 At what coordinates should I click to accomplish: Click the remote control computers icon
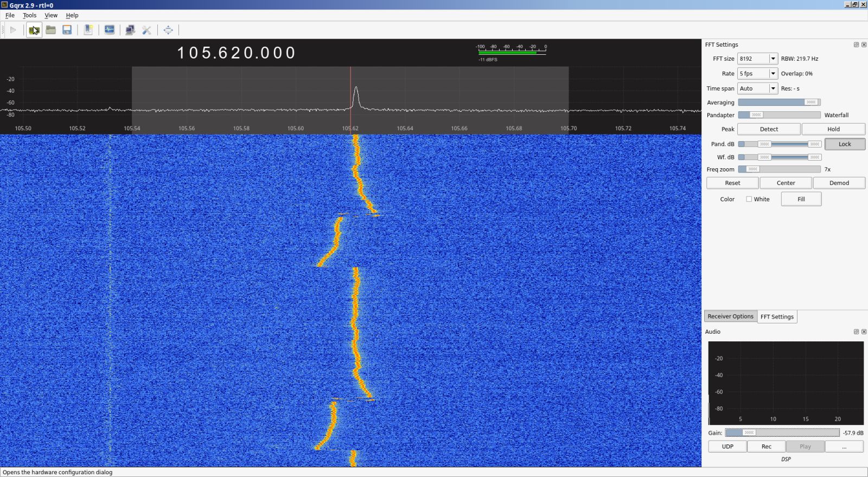130,30
